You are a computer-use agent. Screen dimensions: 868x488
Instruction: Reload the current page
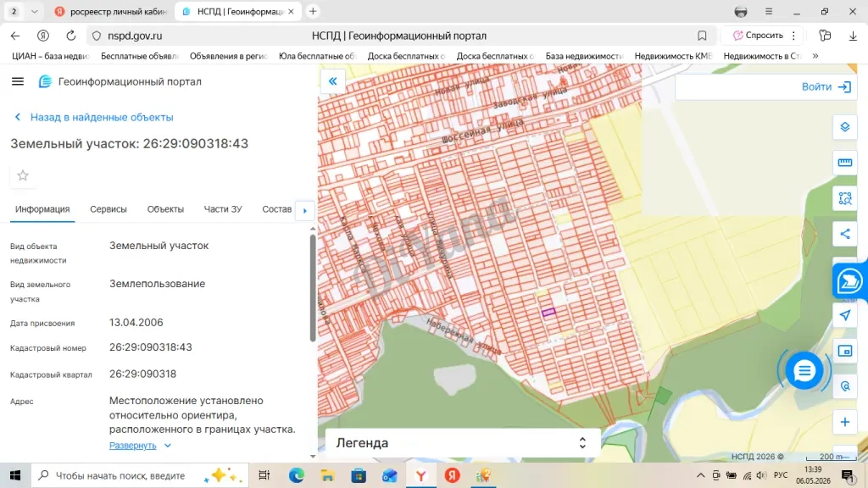tap(71, 36)
